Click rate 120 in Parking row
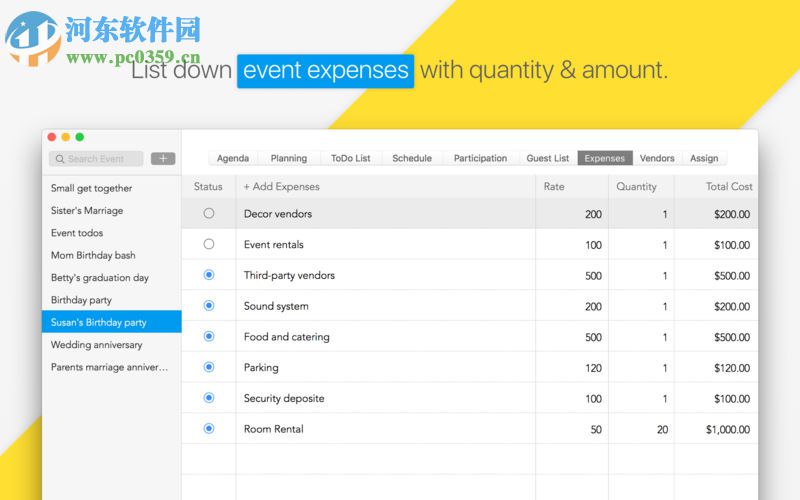Image resolution: width=800 pixels, height=500 pixels. [x=593, y=368]
